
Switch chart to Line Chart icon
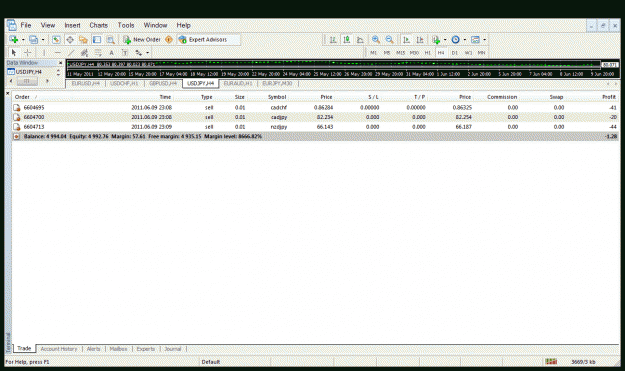click(x=360, y=39)
